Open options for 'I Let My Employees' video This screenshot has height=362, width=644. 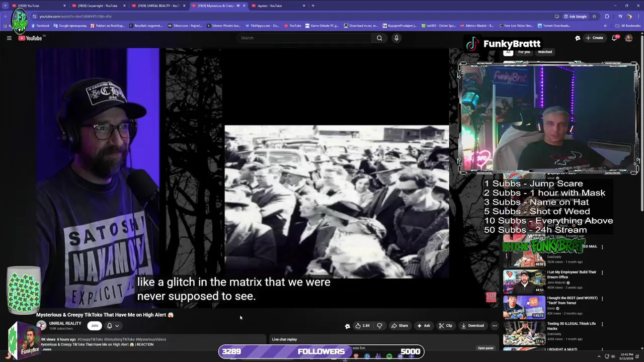tap(602, 273)
